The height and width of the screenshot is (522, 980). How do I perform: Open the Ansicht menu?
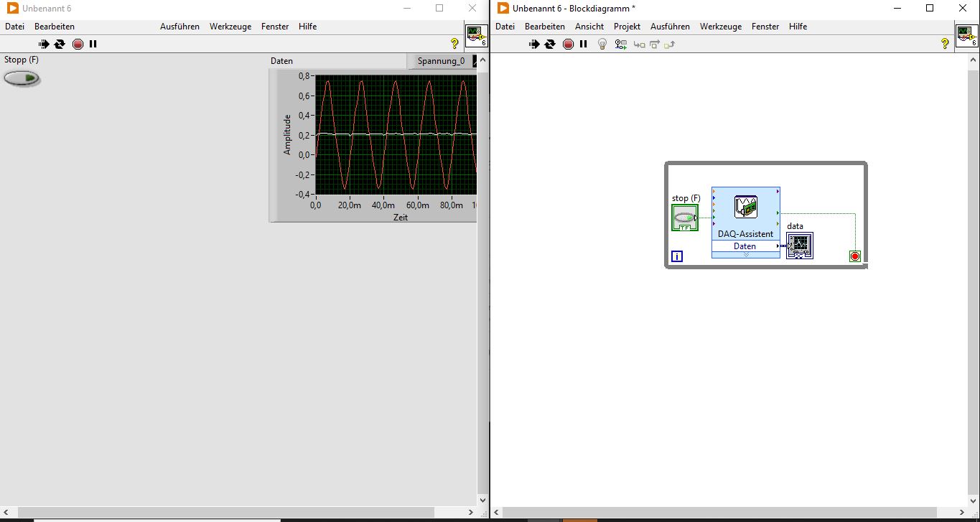pyautogui.click(x=589, y=27)
